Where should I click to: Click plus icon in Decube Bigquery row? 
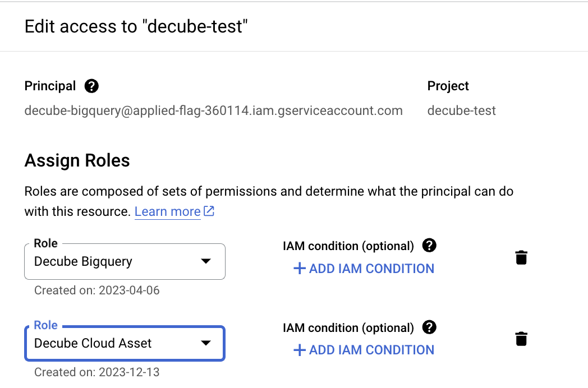tap(300, 269)
